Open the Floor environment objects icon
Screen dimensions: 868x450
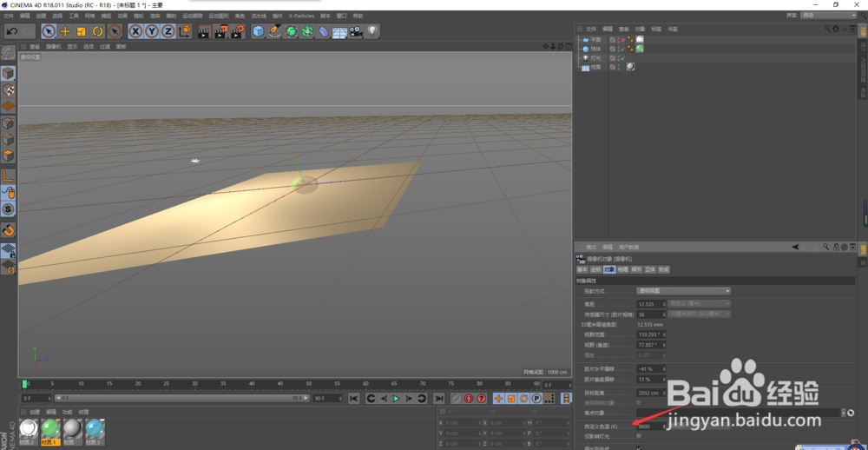coord(339,31)
